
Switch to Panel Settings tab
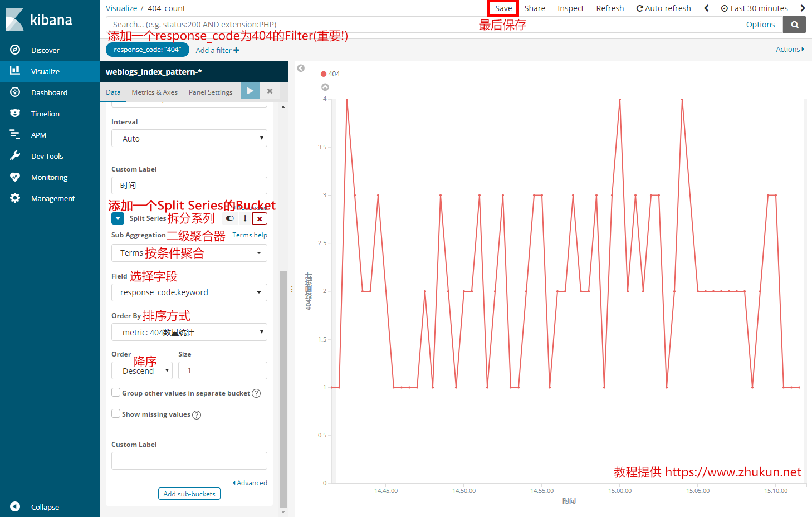tap(211, 92)
